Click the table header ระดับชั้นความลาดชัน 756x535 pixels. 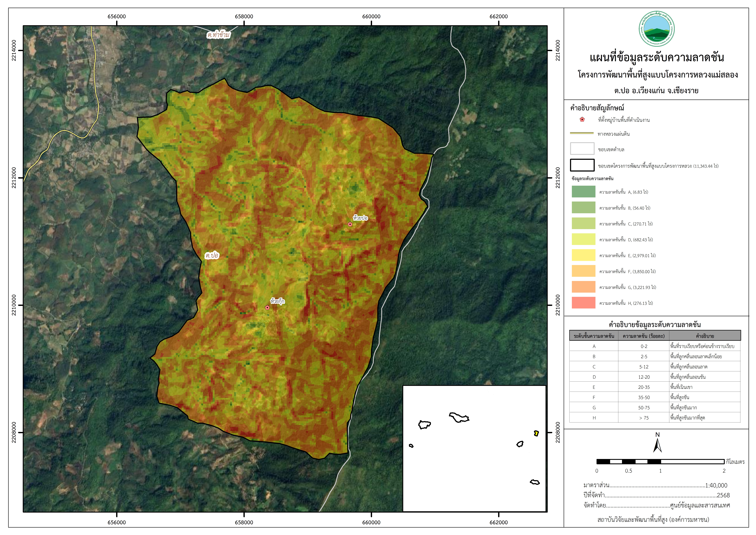pos(594,336)
